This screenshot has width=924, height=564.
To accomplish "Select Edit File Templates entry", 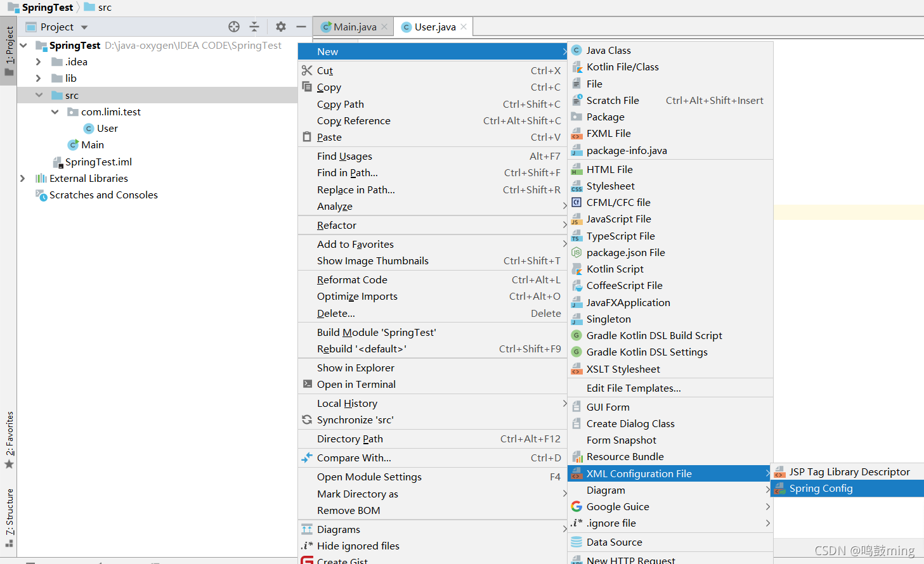I will pyautogui.click(x=670, y=388).
